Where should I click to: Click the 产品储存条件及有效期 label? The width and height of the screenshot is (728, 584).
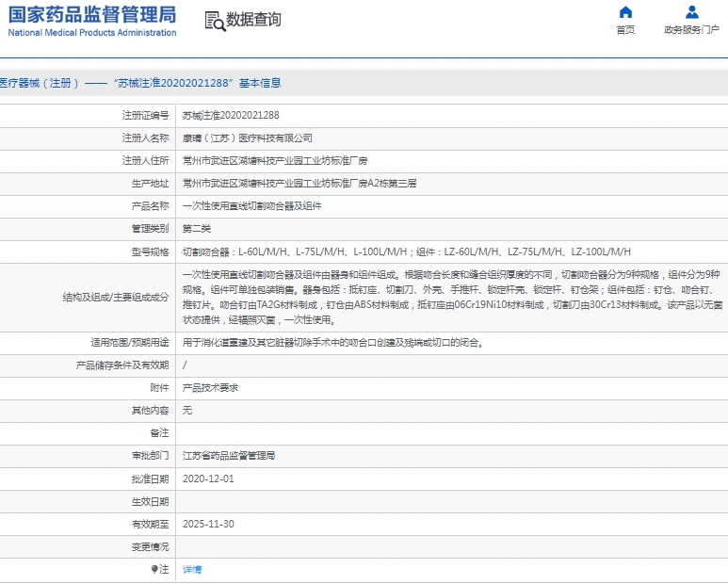122,365
